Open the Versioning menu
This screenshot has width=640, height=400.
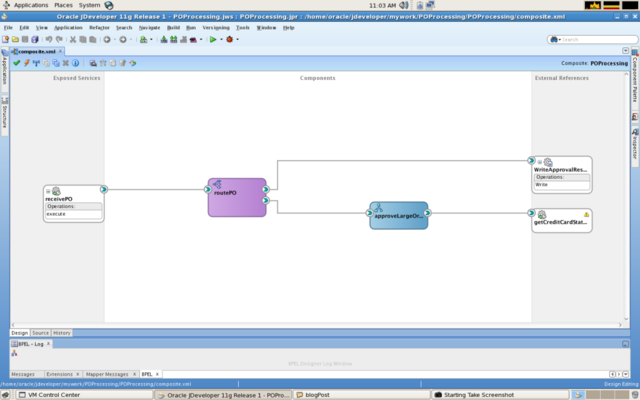pos(216,28)
